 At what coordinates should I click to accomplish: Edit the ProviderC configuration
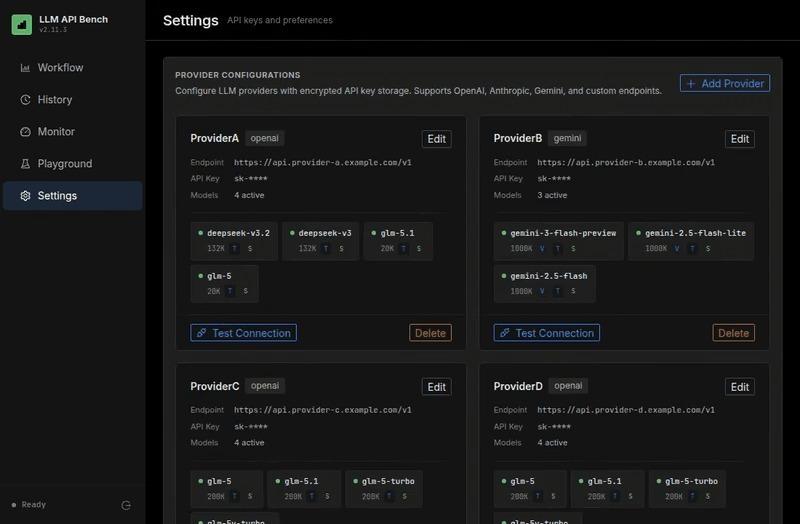click(x=436, y=387)
